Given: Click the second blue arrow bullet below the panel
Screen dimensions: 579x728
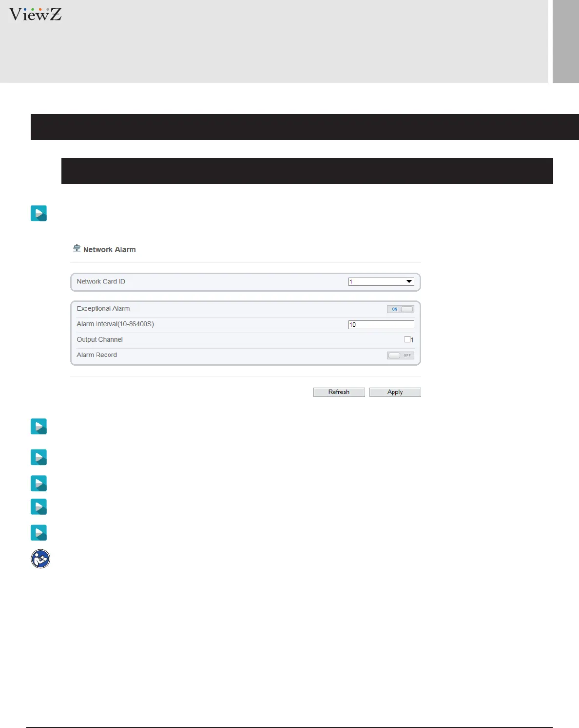Looking at the screenshot, I should click(39, 457).
